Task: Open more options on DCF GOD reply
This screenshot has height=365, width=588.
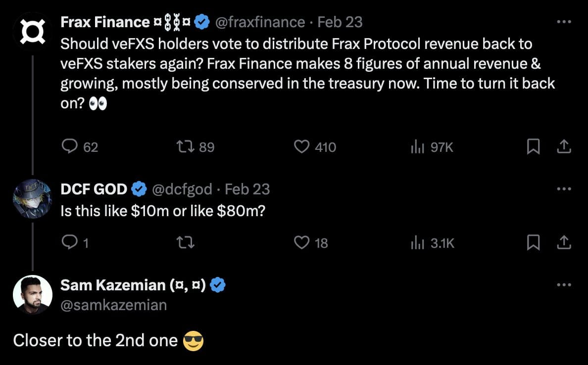Action: point(564,189)
